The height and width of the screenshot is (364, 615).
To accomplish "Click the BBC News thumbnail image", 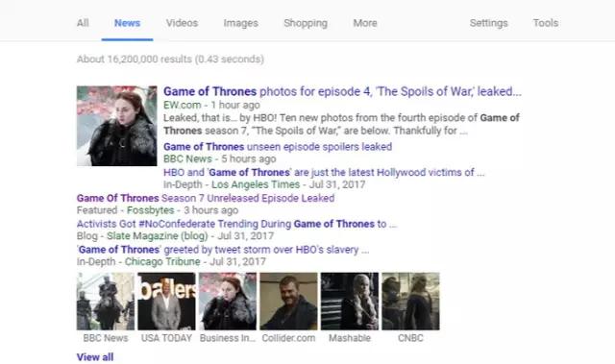I will [106, 301].
